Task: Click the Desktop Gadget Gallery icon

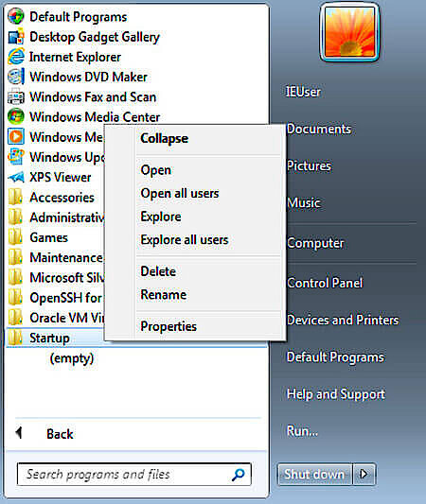Action: click(16, 37)
